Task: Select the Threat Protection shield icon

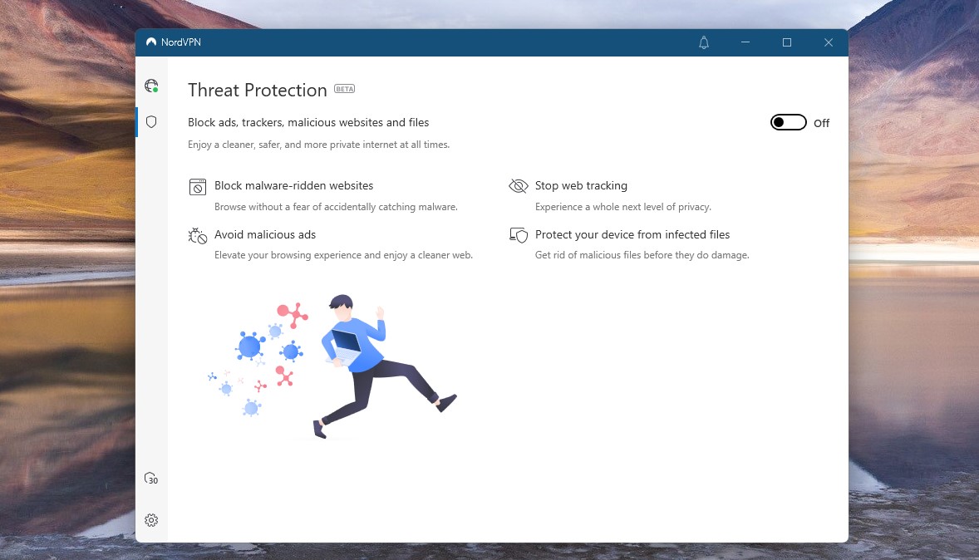Action: 151,122
